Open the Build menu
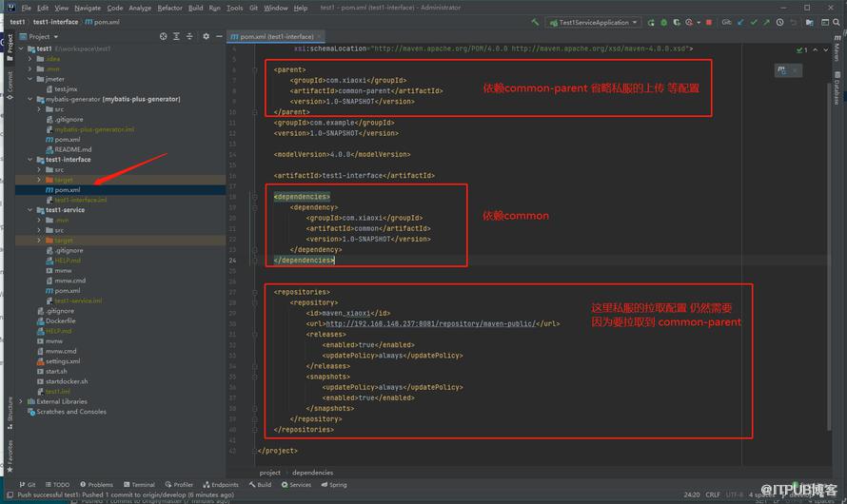 click(195, 8)
